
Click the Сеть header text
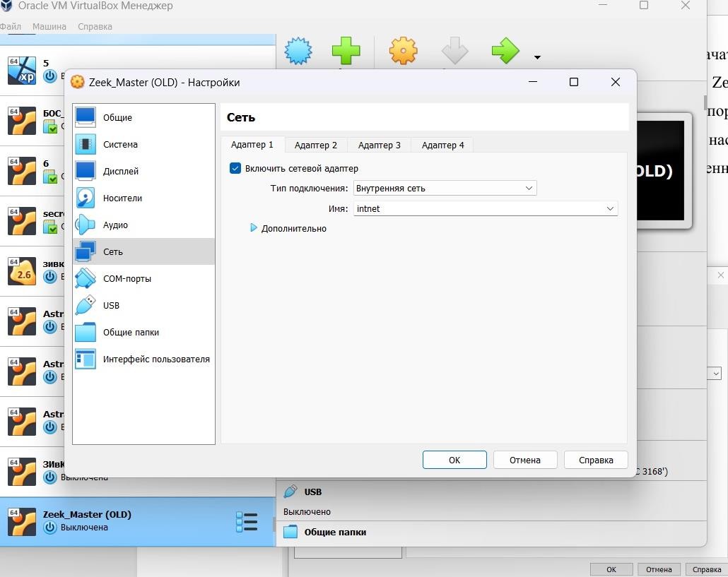[241, 117]
